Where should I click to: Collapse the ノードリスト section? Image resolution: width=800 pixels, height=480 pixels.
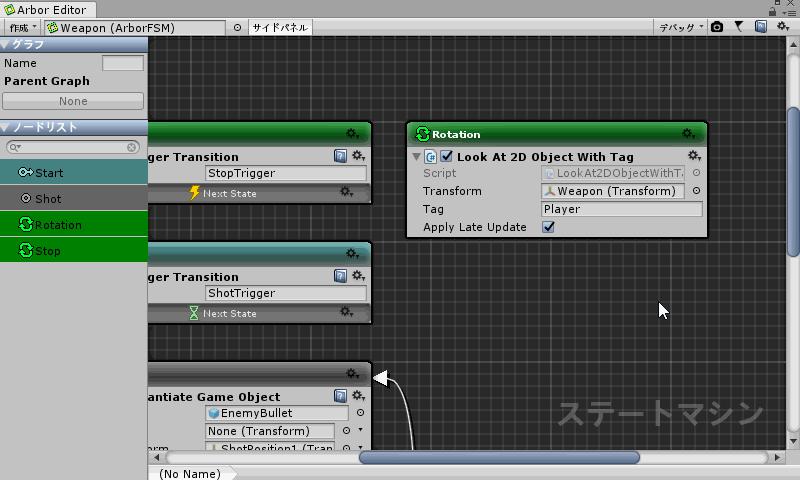(6, 127)
